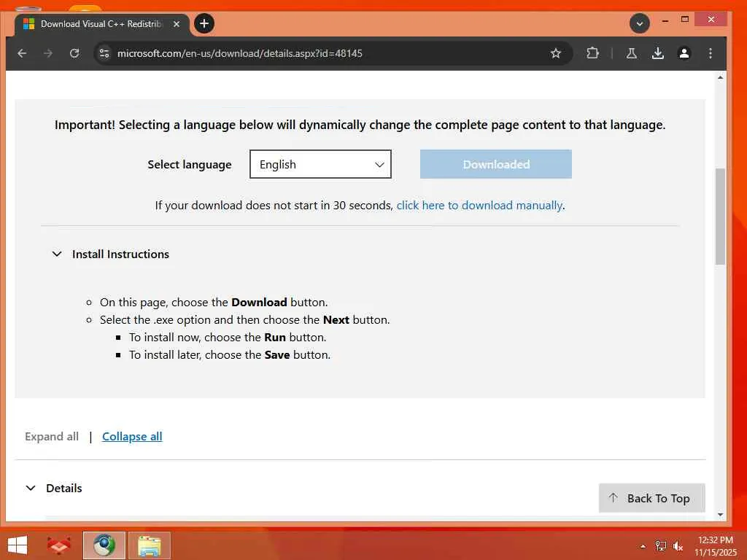Open a new browser tab
This screenshot has height=560, width=747.
[x=204, y=23]
